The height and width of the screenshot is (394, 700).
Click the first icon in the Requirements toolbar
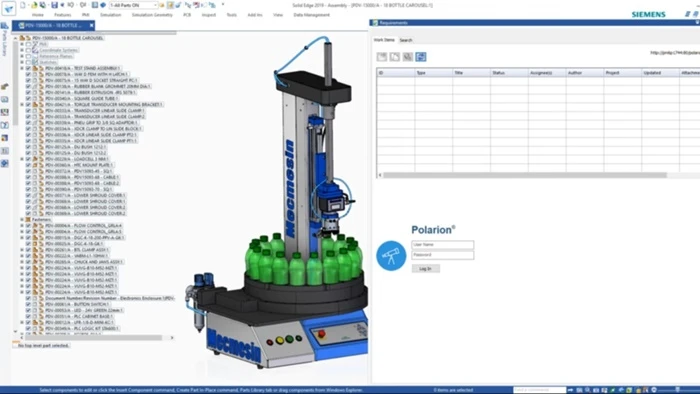click(382, 57)
